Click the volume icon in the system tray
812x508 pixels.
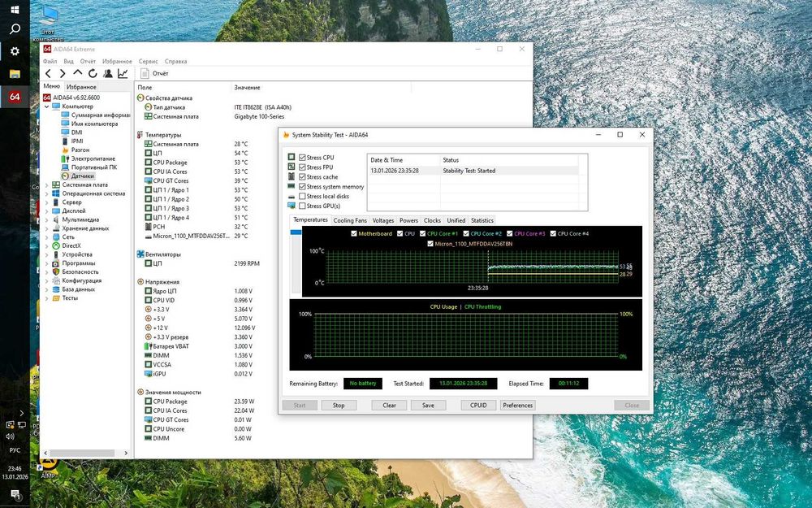(10, 436)
